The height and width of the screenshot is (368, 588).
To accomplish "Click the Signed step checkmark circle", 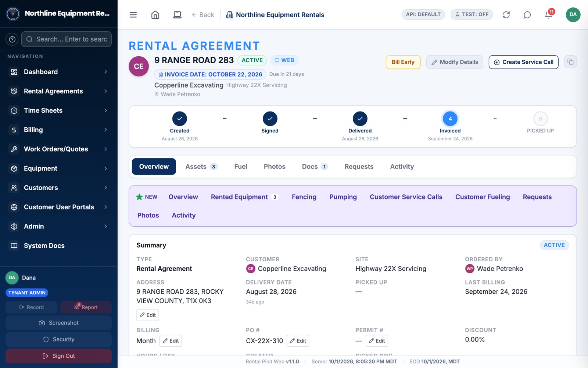I will click(x=270, y=118).
